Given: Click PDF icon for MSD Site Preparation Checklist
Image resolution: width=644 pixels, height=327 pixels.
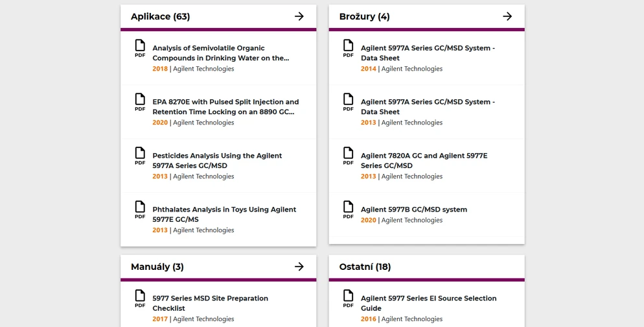Looking at the screenshot, I should click(140, 299).
